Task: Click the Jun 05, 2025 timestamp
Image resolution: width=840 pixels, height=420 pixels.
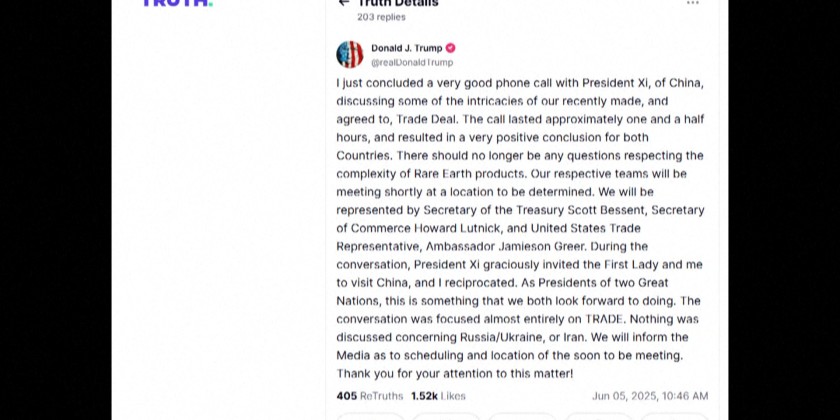Action: (x=649, y=396)
